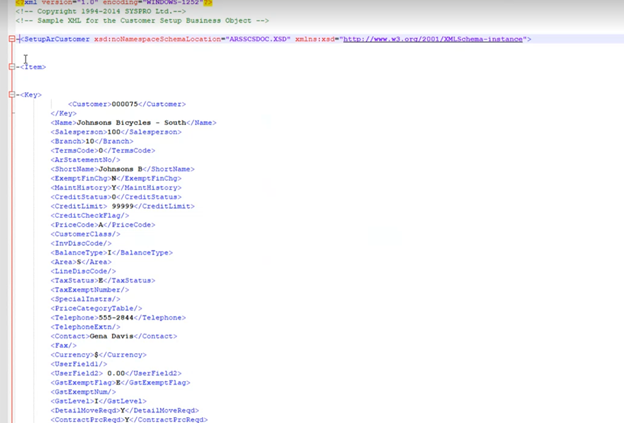Click the empty LineDiscCode tag
This screenshot has width=624, height=423.
83,271
